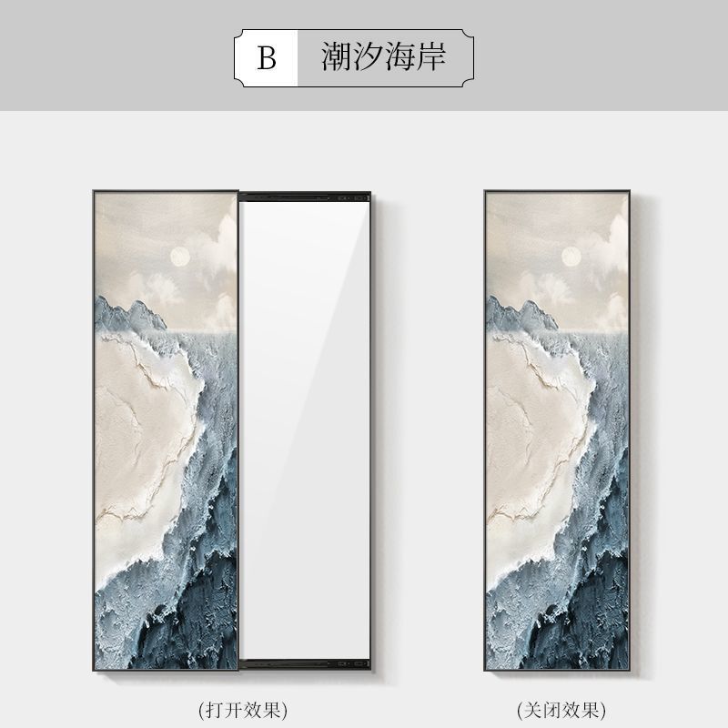Click the letter B badge
This screenshot has width=728, height=728.
(266, 58)
